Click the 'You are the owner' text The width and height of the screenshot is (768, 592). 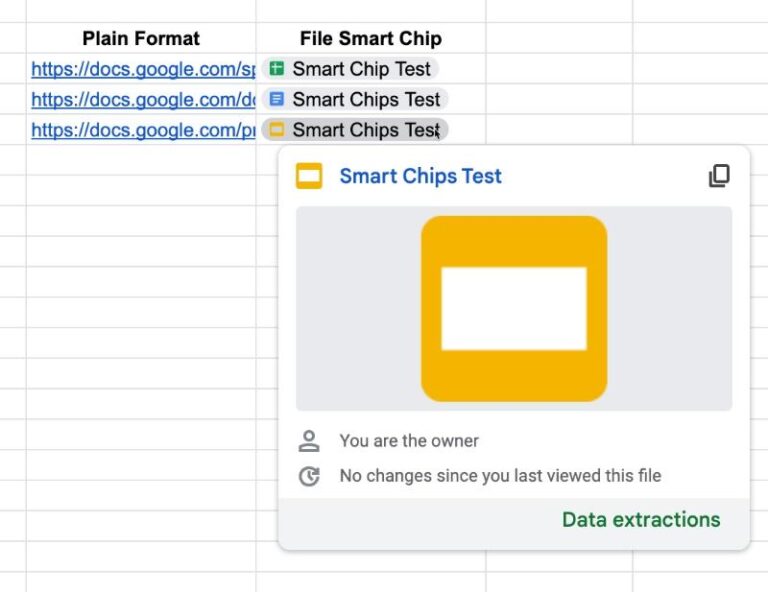click(409, 441)
